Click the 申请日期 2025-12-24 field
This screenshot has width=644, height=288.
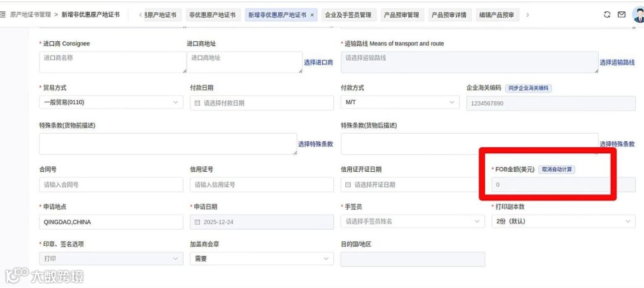262,222
